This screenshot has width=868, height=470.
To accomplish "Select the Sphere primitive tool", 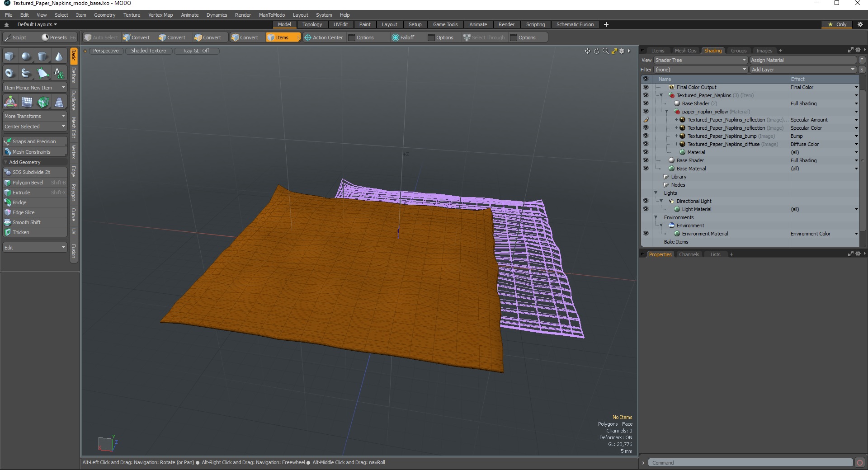I will coord(26,56).
